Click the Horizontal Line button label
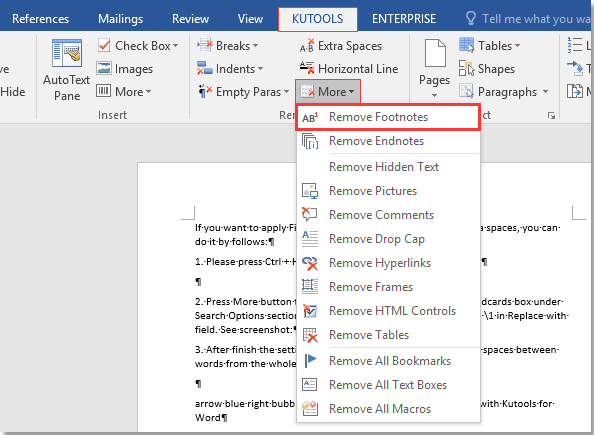This screenshot has height=435, width=594. coord(358,69)
